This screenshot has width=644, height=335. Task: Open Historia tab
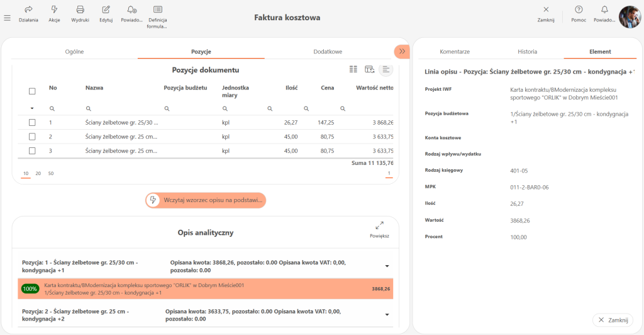(x=528, y=52)
